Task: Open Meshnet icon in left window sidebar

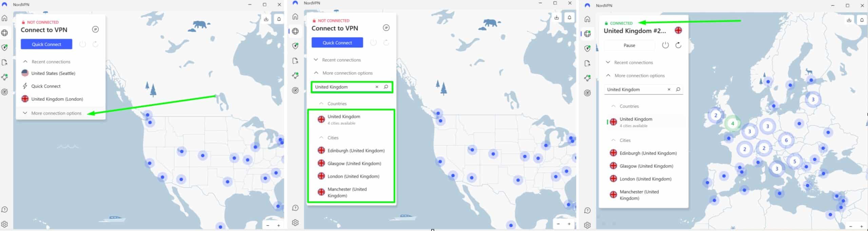Action: [5, 77]
